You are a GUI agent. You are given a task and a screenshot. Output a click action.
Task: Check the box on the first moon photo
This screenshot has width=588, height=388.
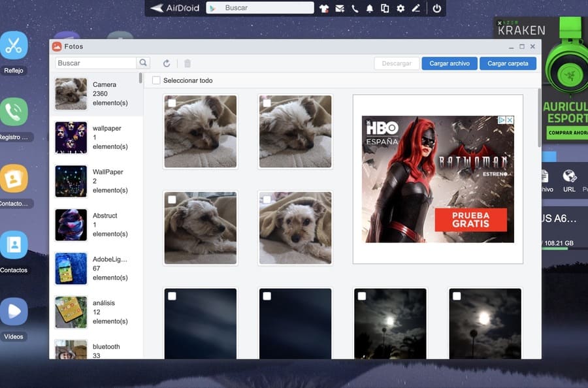[362, 297]
